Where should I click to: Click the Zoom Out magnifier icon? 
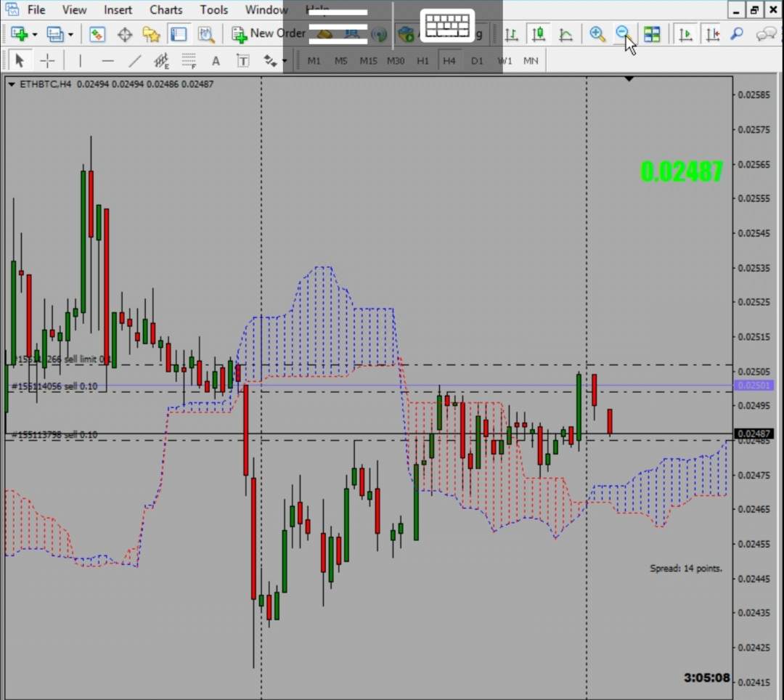pos(623,34)
